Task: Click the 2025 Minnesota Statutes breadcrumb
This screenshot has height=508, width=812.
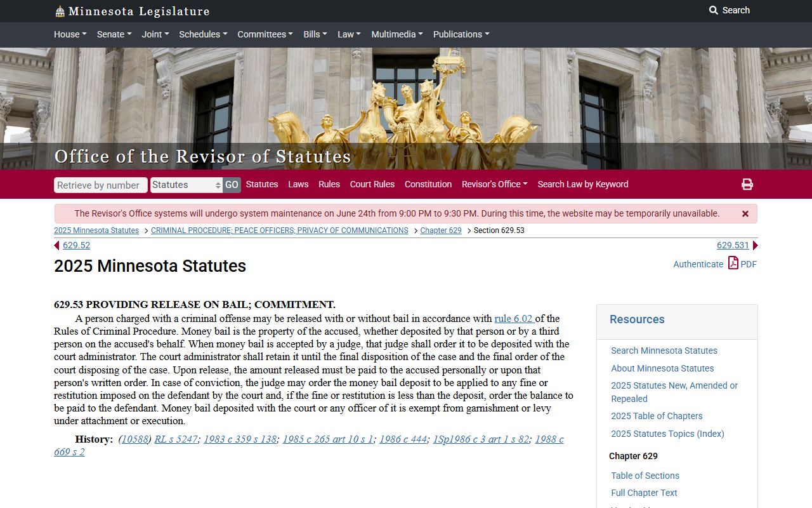Action: tap(96, 231)
